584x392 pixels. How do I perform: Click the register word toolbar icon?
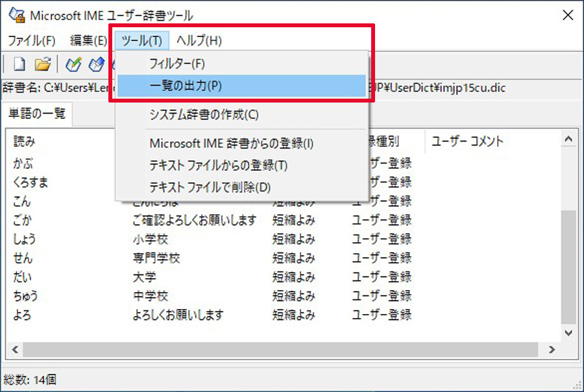(x=73, y=64)
